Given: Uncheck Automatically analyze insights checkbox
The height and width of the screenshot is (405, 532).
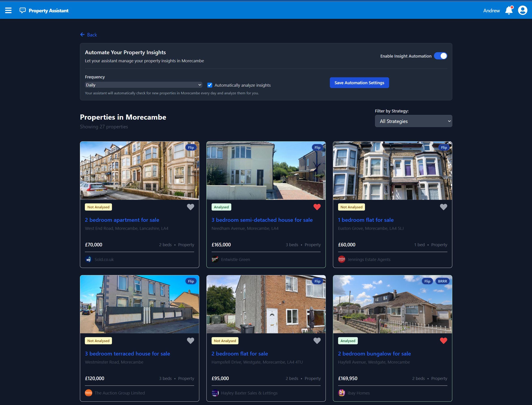Looking at the screenshot, I should point(210,85).
